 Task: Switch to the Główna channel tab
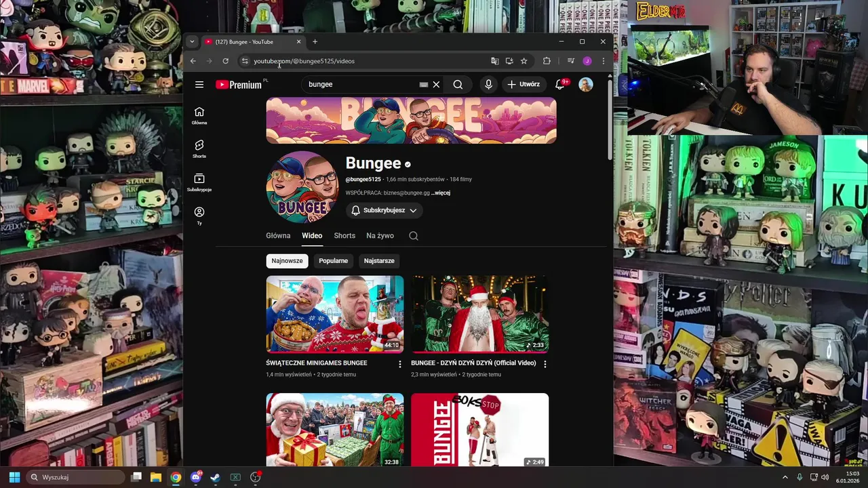(x=278, y=236)
